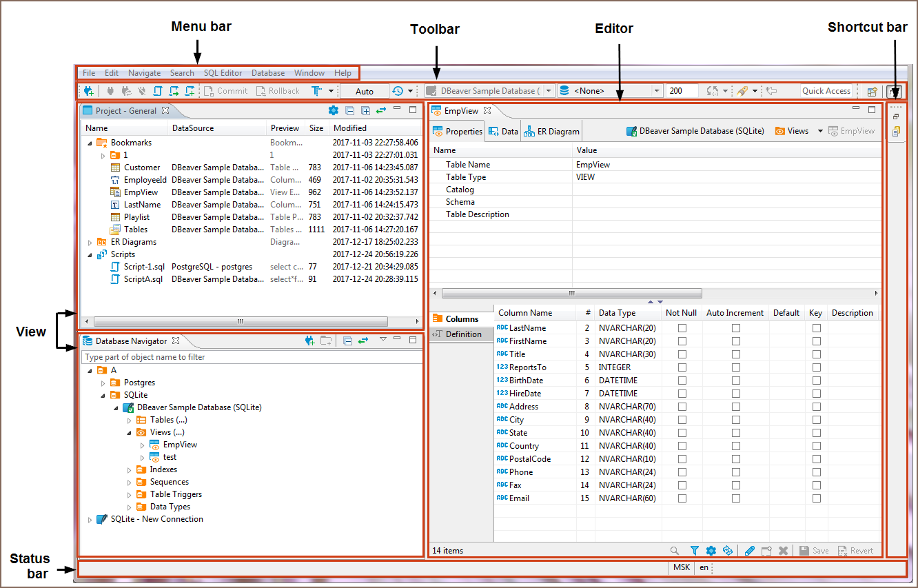Switch to the ER Diagram tab
918x588 pixels.
pyautogui.click(x=552, y=131)
